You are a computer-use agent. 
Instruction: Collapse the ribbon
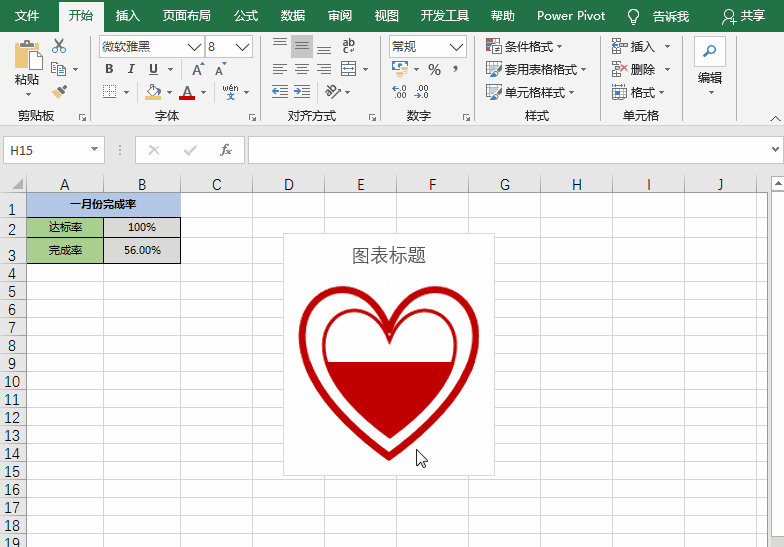(x=775, y=118)
